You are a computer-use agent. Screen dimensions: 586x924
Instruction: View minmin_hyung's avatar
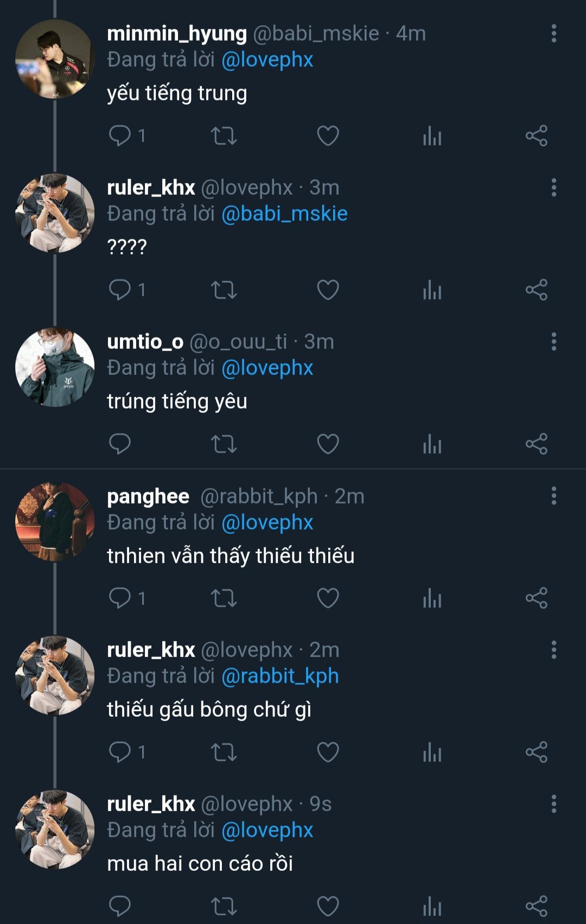click(x=55, y=59)
